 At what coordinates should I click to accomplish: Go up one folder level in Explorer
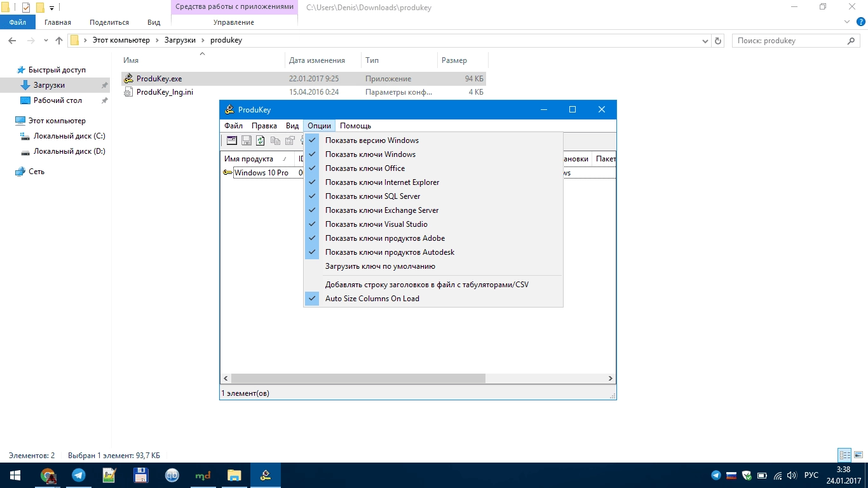(x=59, y=41)
